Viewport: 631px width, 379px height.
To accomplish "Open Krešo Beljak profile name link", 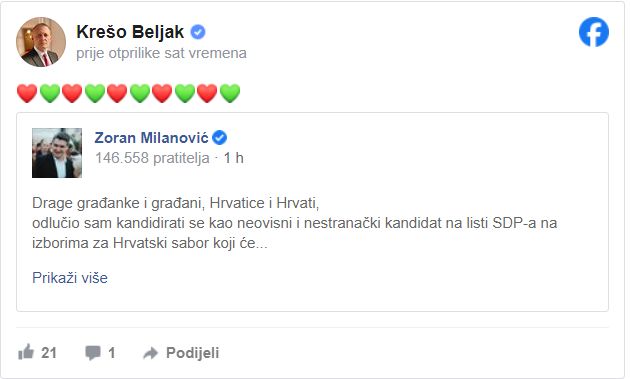I will point(130,32).
